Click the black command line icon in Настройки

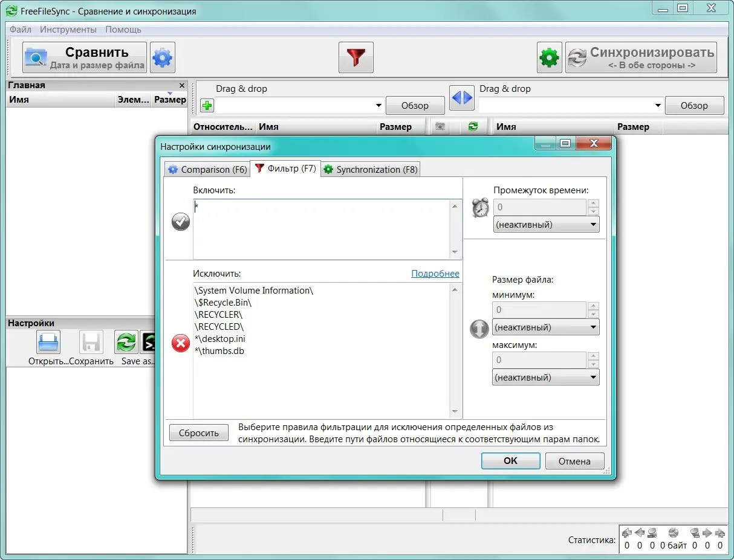coord(148,343)
